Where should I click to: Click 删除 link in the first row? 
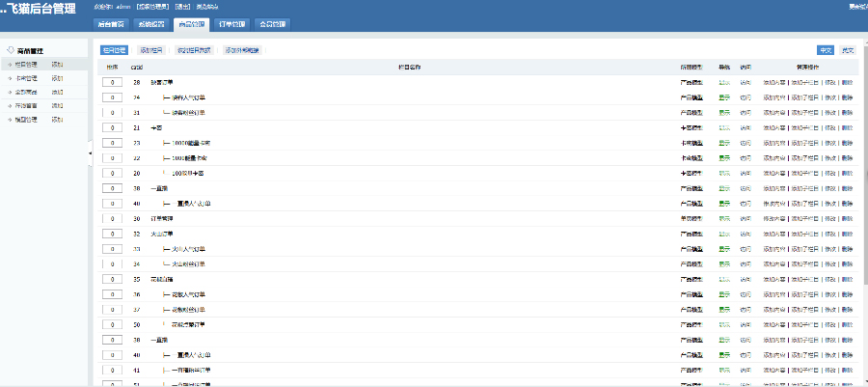(847, 82)
